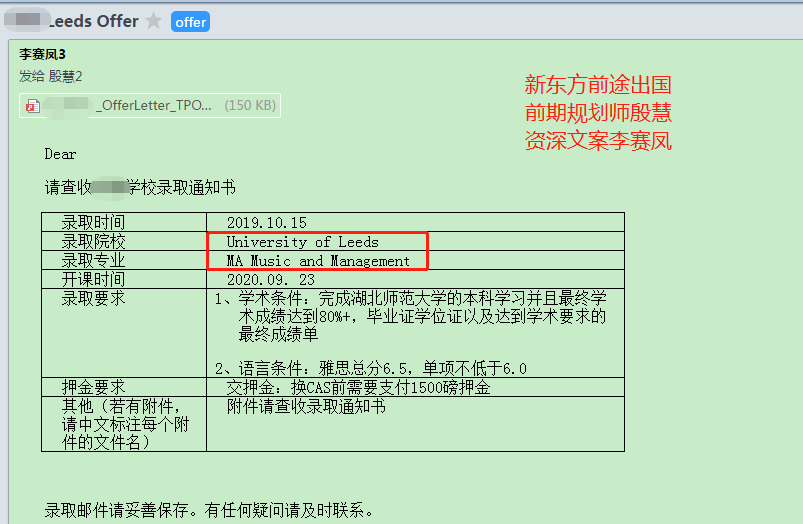Click the 开课时间 row label
803x524 pixels.
[x=93, y=279]
